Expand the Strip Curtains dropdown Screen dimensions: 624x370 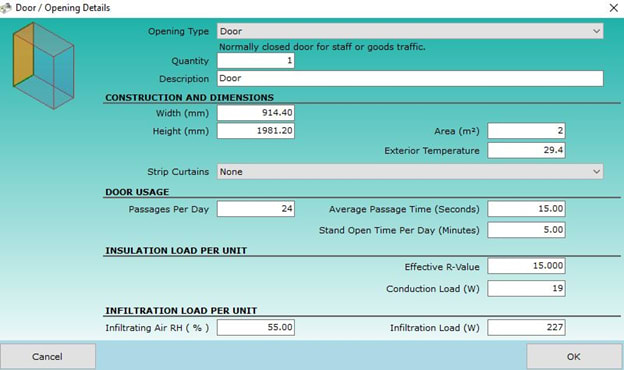(x=410, y=171)
